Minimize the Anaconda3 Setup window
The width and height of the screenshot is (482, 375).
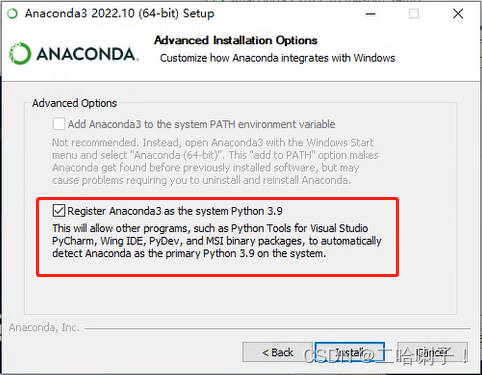point(370,14)
